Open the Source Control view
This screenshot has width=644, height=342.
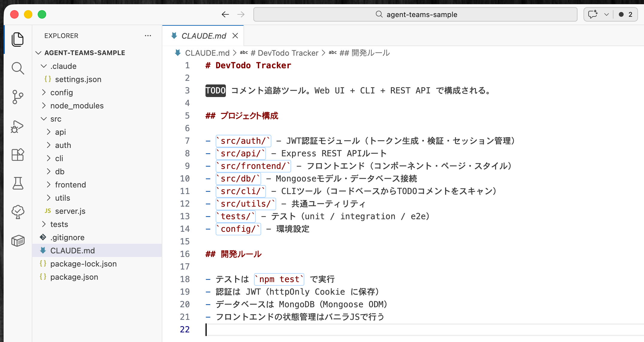(x=18, y=97)
